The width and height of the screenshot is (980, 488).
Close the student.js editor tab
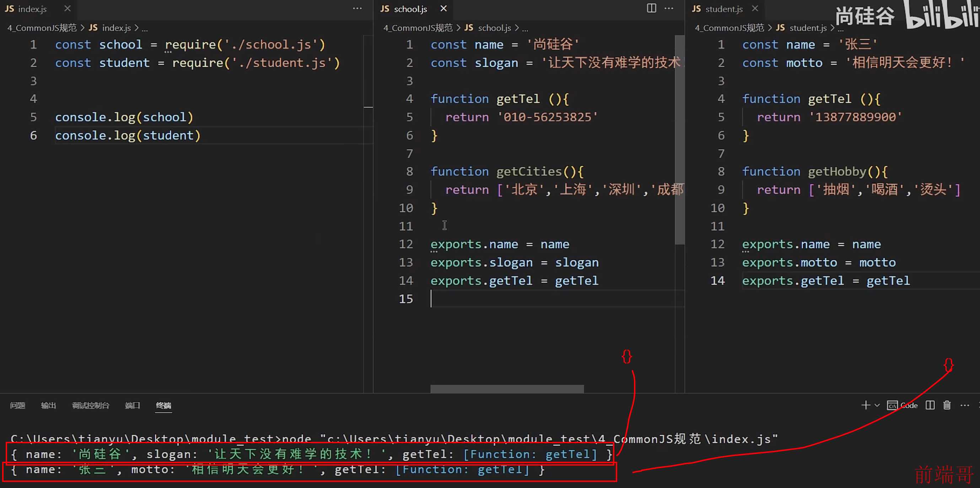coord(755,9)
